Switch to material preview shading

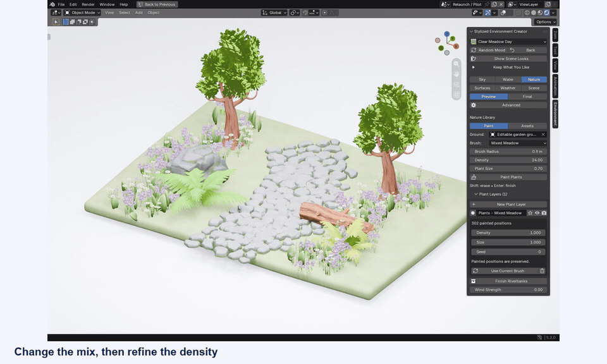click(540, 13)
